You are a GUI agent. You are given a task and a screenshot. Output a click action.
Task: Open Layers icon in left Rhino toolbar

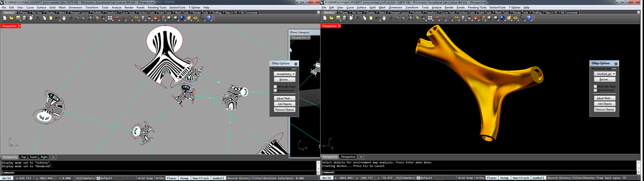coord(157,17)
